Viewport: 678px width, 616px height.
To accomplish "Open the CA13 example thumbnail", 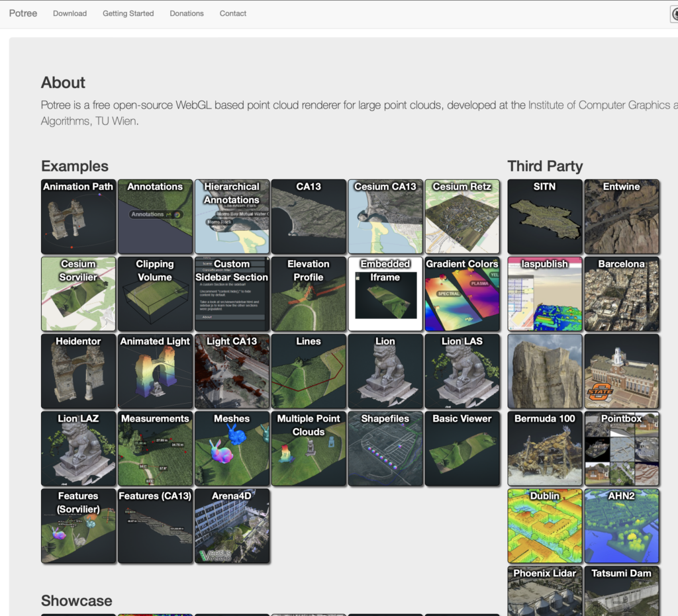I will [x=309, y=216].
